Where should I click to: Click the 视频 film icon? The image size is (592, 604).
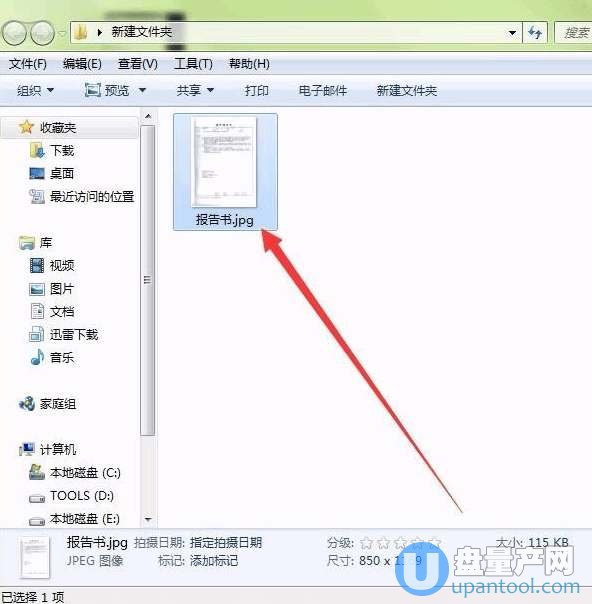click(x=37, y=266)
